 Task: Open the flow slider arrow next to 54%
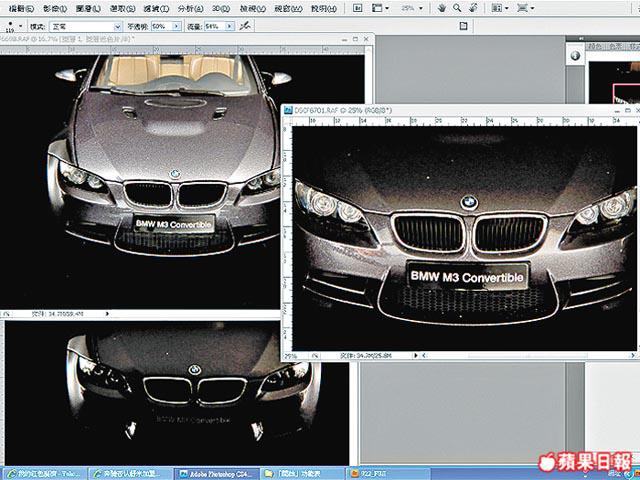click(230, 26)
